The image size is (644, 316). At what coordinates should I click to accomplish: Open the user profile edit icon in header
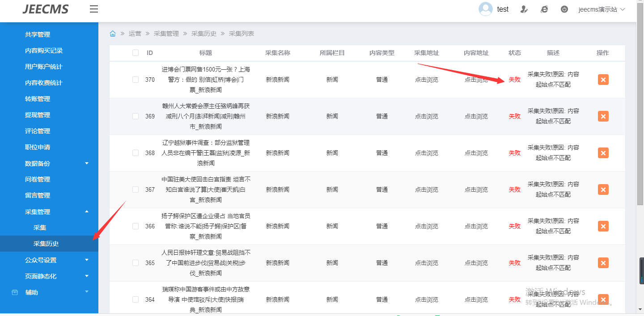pos(524,9)
